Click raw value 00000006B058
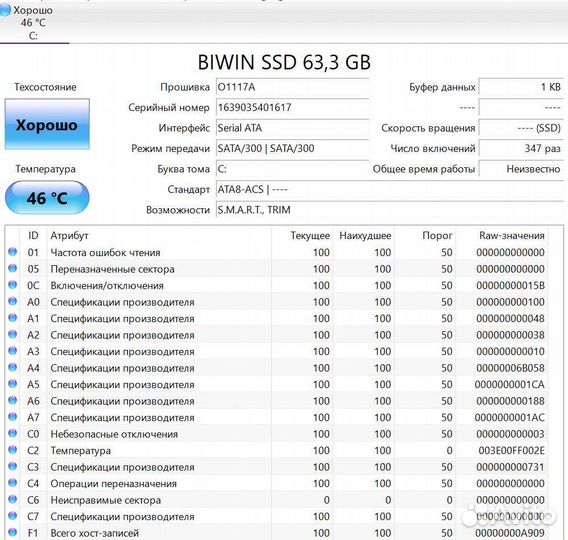Image resolution: width=568 pixels, height=540 pixels. [x=510, y=368]
